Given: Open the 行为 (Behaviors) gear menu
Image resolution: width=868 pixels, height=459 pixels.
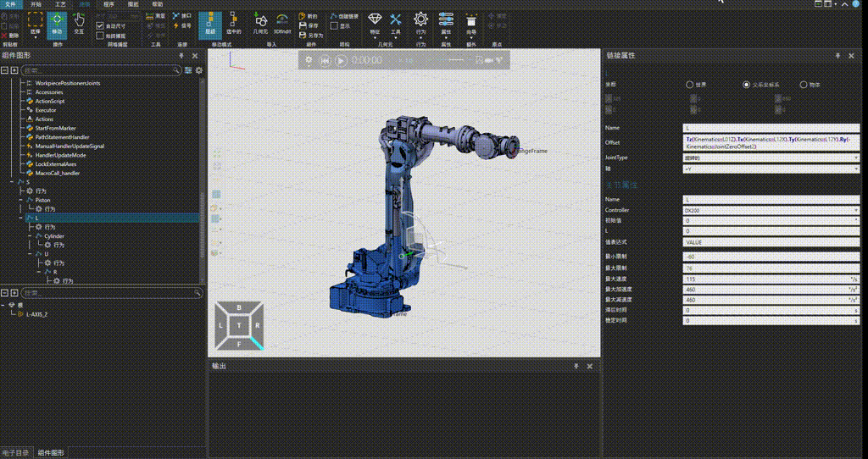Looking at the screenshot, I should pos(420,25).
